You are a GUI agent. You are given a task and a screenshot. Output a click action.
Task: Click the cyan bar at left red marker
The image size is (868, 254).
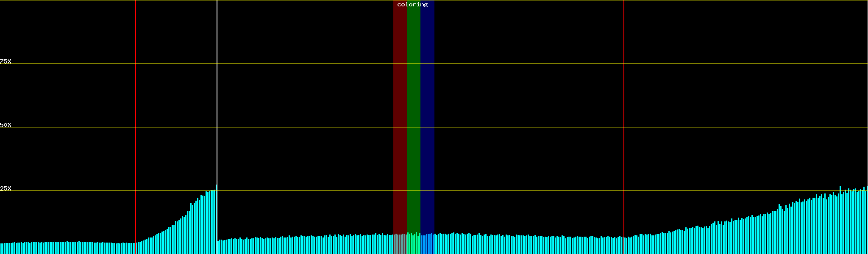(x=136, y=248)
